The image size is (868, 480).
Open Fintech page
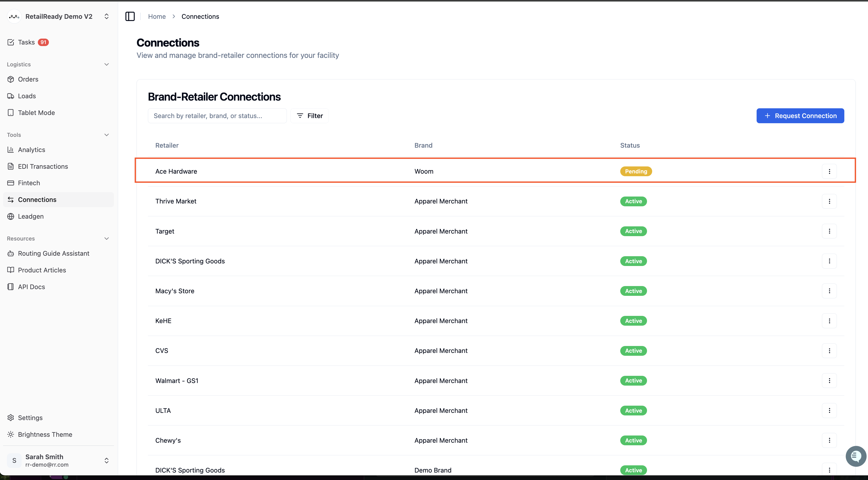[x=58, y=183]
